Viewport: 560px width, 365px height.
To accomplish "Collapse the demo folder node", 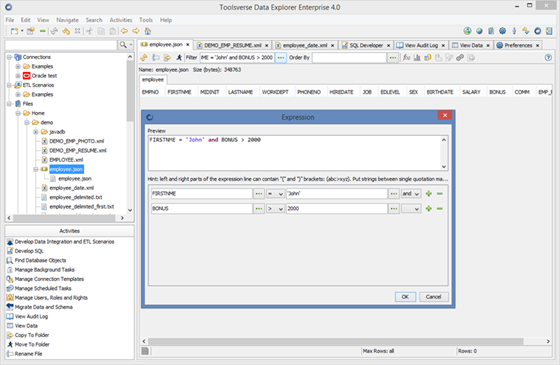I will pyautogui.click(x=27, y=122).
